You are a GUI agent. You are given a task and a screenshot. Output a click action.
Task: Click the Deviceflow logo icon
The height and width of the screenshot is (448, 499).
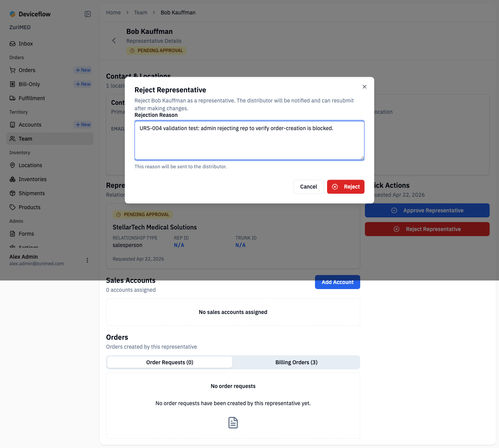[12, 14]
